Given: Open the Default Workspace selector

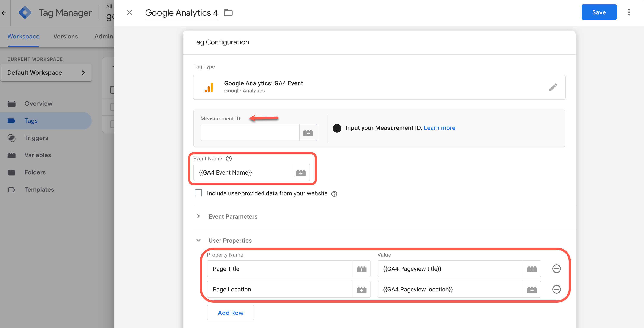Looking at the screenshot, I should click(46, 72).
